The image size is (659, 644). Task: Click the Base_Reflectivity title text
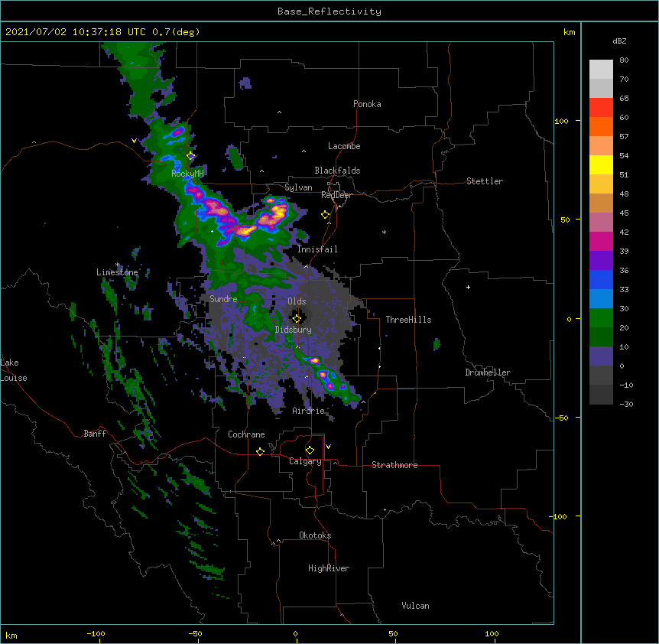pyautogui.click(x=329, y=11)
